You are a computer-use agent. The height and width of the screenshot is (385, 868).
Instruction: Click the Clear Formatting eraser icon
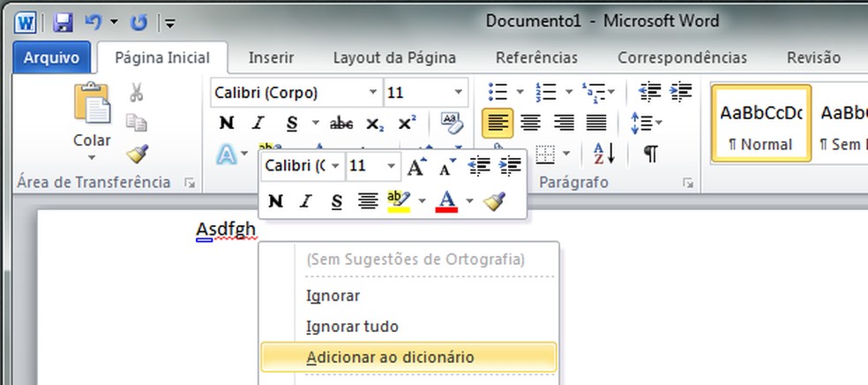click(452, 123)
